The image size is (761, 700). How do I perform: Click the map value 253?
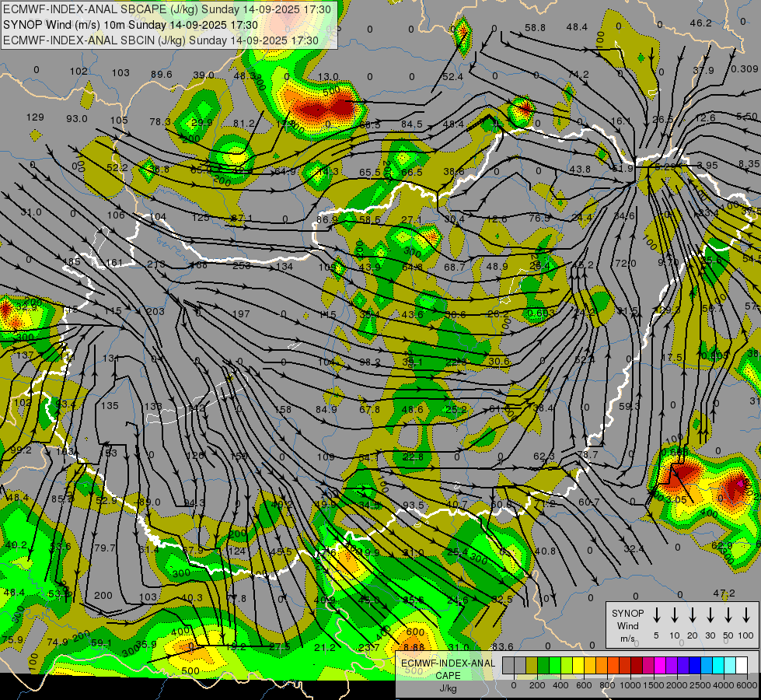(x=241, y=266)
